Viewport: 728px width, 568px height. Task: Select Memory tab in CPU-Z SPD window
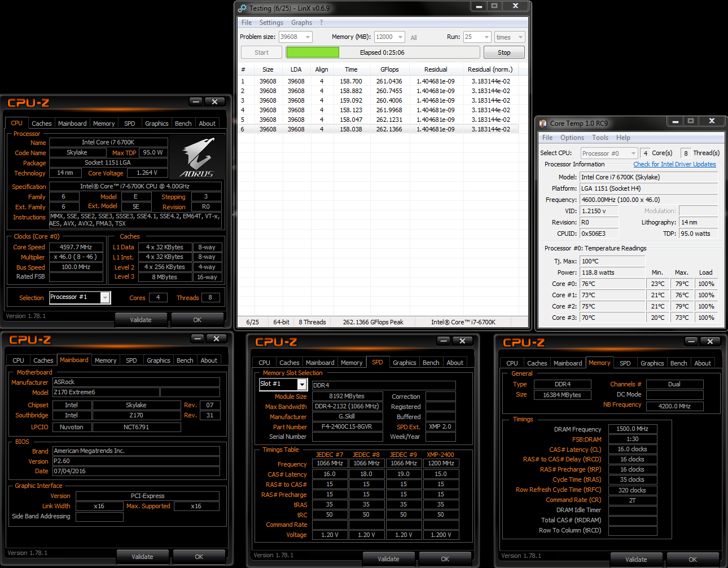click(352, 363)
